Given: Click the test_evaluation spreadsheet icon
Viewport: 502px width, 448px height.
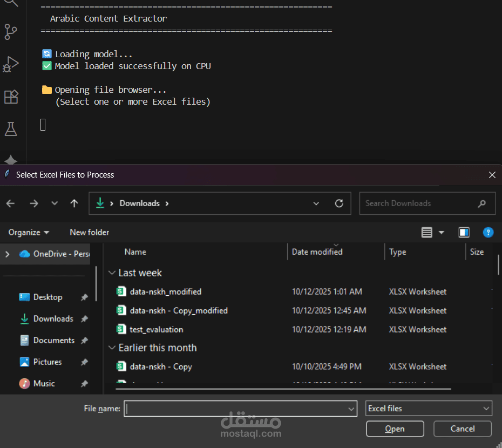Looking at the screenshot, I should pyautogui.click(x=121, y=329).
